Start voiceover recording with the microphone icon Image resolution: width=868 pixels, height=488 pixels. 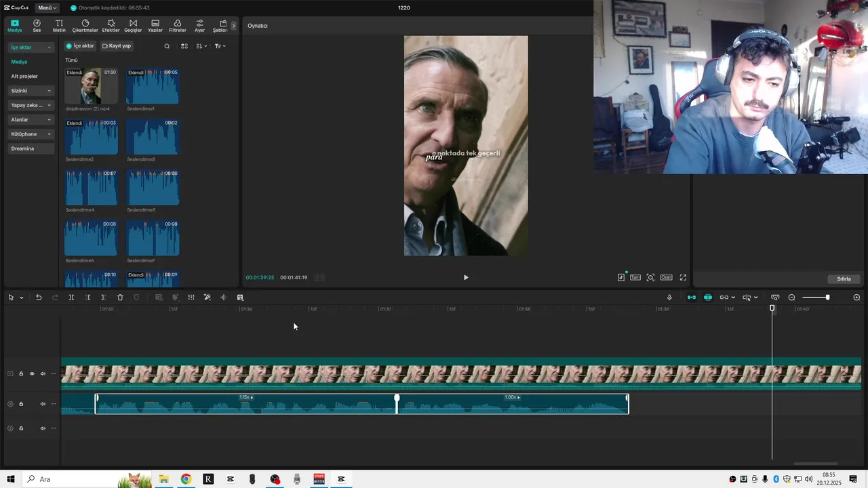click(669, 298)
